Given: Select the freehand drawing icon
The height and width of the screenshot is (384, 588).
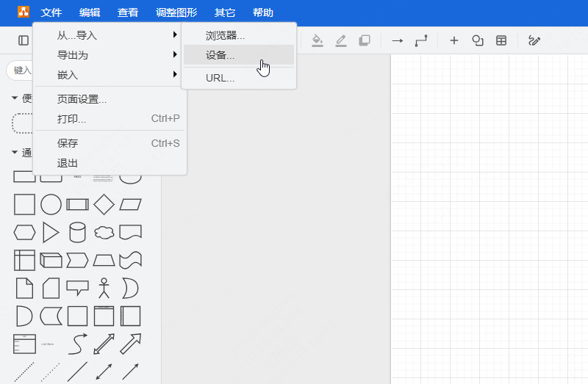Looking at the screenshot, I should [x=534, y=40].
